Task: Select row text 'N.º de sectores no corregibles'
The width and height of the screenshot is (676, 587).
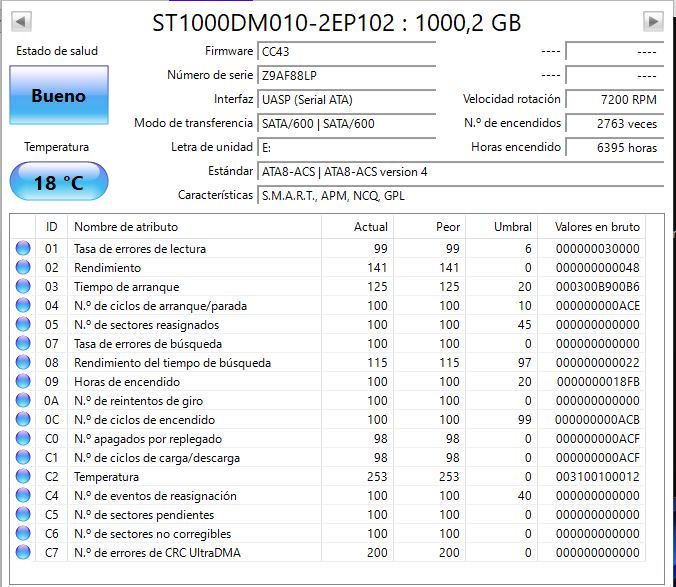Action: point(153,534)
